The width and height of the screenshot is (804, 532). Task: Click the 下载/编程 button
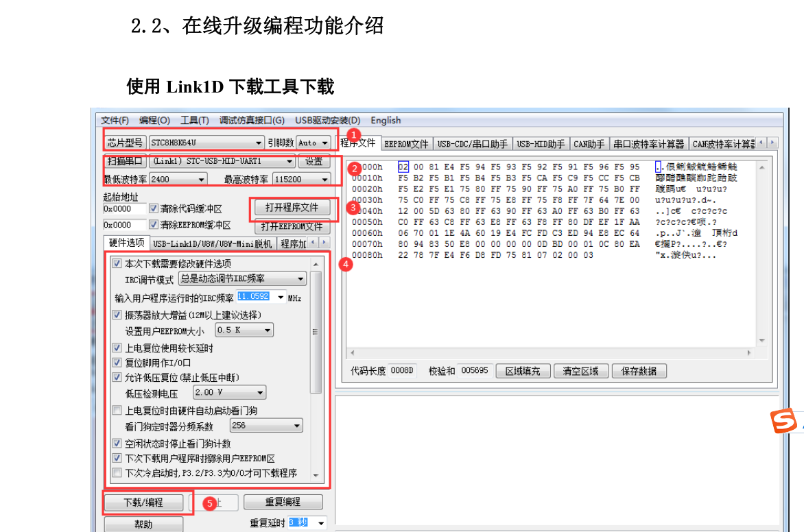click(143, 503)
